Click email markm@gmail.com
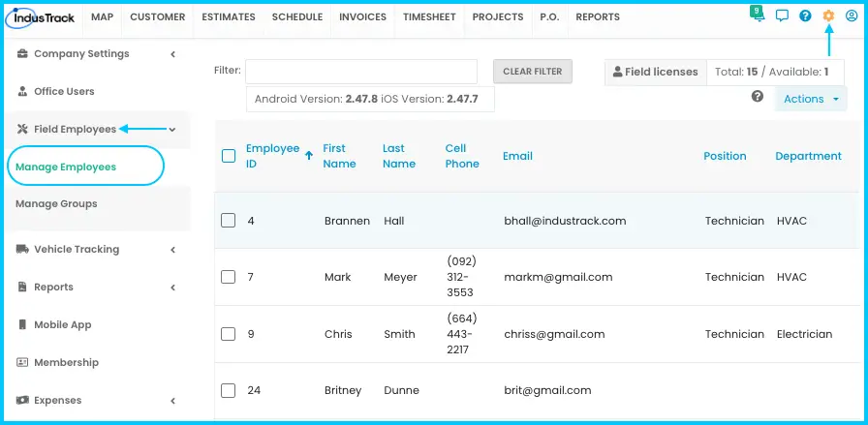Image resolution: width=868 pixels, height=425 pixels. coord(558,277)
